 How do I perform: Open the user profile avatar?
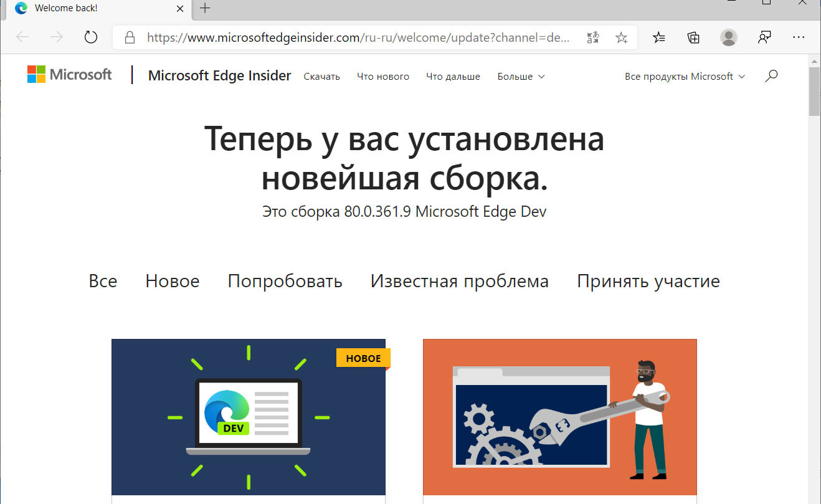[x=728, y=38]
